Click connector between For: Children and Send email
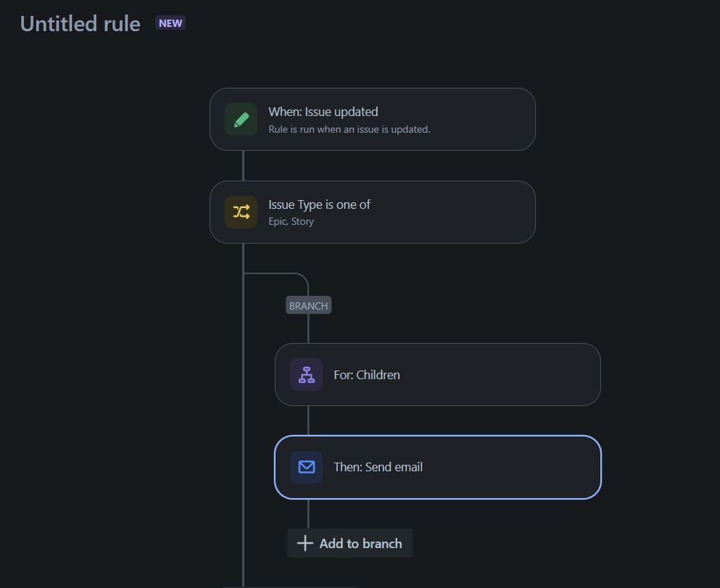The image size is (720, 588). 308,421
